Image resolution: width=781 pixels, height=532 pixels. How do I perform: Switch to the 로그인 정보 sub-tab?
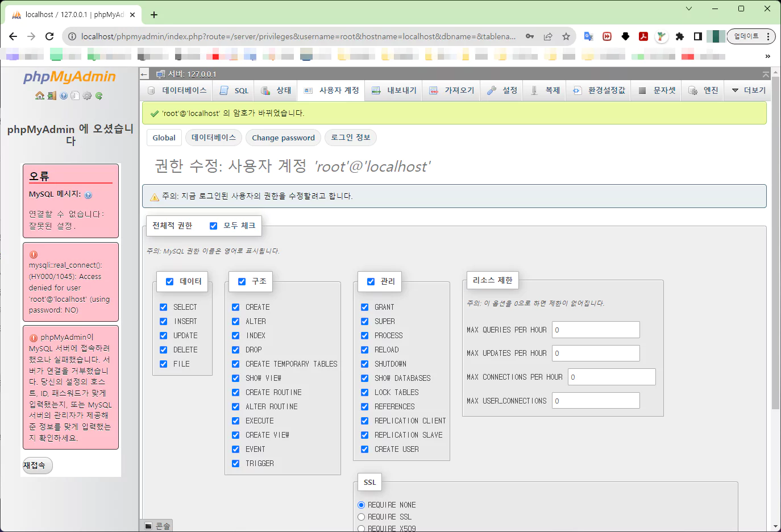click(351, 138)
